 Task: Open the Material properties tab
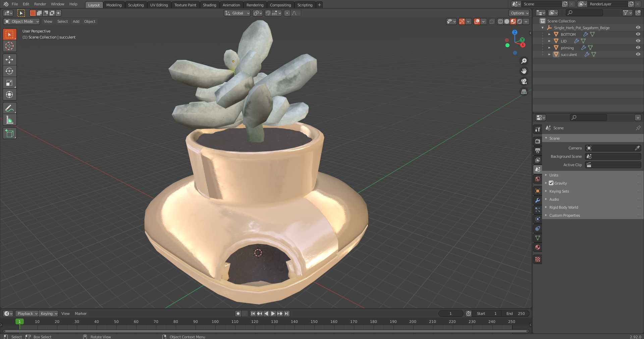538,247
